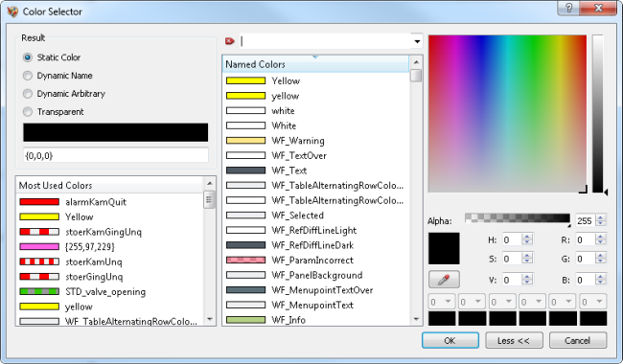
Task: Select the Dynamic Name radio option
Action: 58,76
